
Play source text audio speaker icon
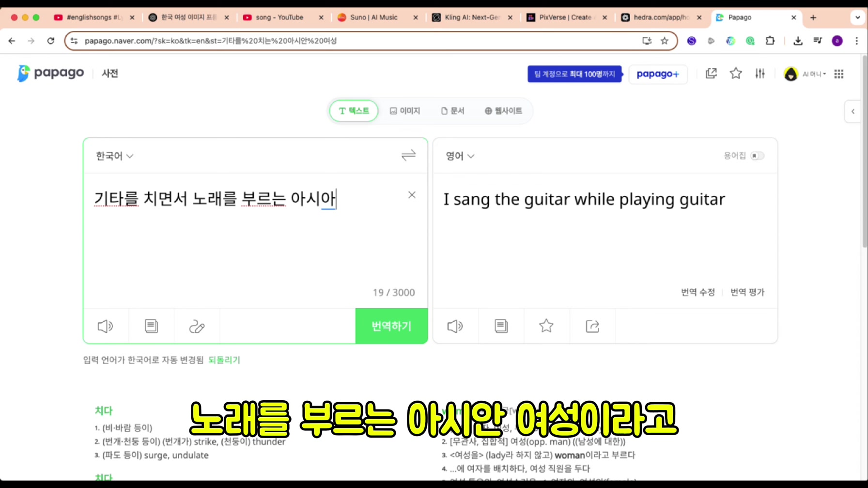pos(105,326)
